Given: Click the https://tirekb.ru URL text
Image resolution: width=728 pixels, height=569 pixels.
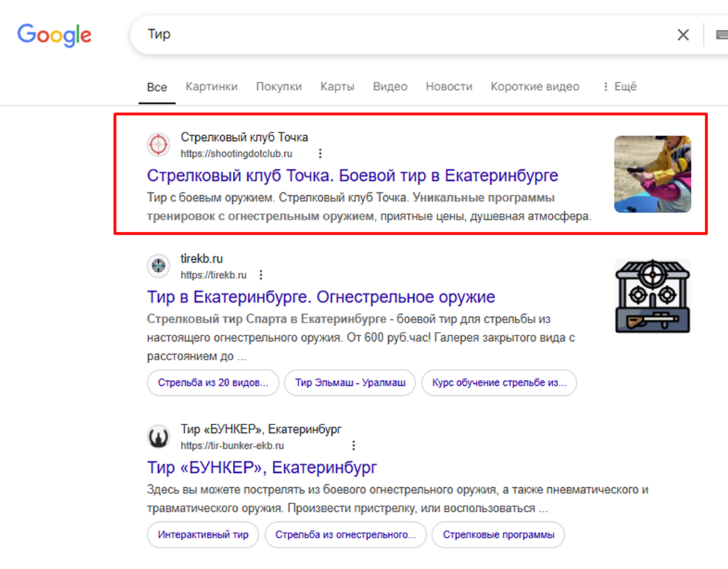Looking at the screenshot, I should tap(214, 275).
